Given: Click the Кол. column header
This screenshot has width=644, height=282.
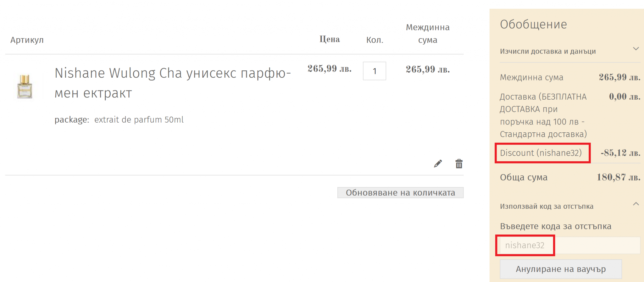Looking at the screenshot, I should pos(375,40).
